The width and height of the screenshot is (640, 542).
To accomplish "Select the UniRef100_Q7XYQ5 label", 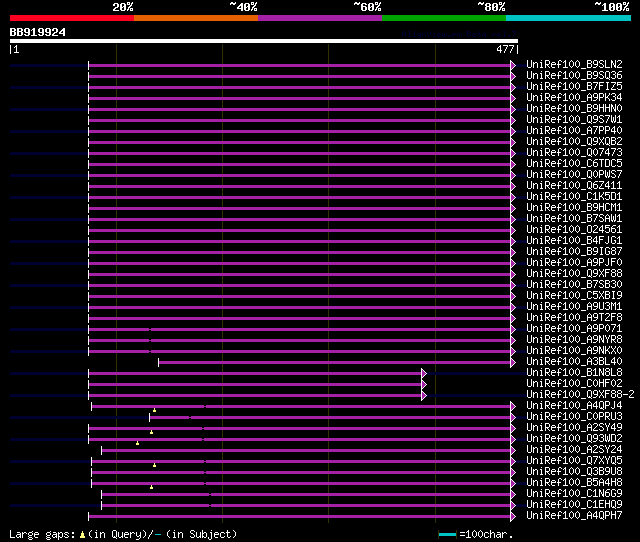I will (574, 461).
